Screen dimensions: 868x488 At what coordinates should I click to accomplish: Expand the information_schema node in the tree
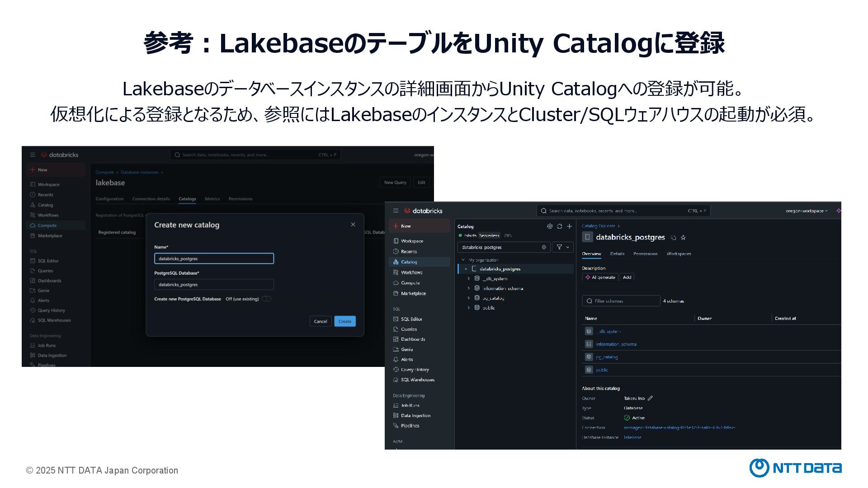[x=469, y=288]
